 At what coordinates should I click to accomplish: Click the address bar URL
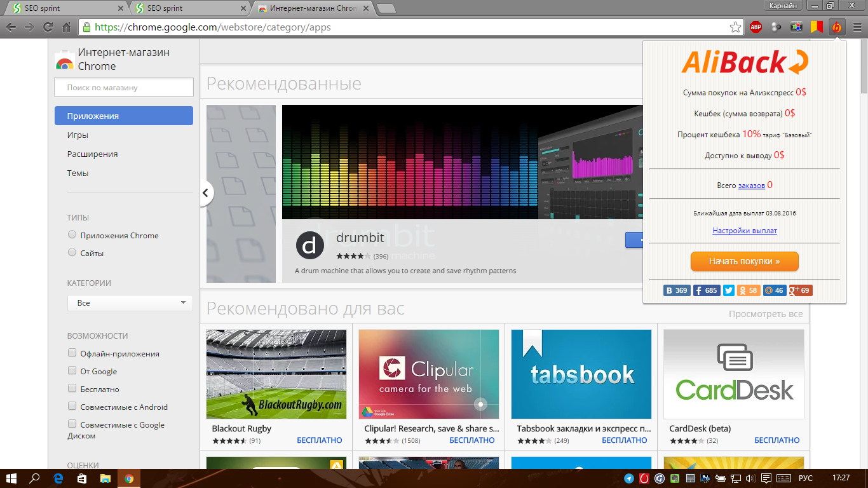[213, 27]
